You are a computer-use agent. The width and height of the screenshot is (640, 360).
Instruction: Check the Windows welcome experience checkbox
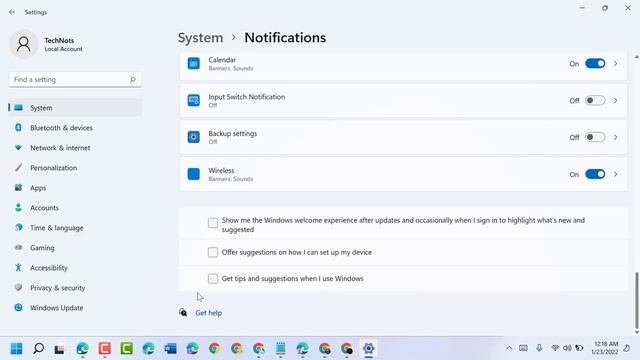213,223
